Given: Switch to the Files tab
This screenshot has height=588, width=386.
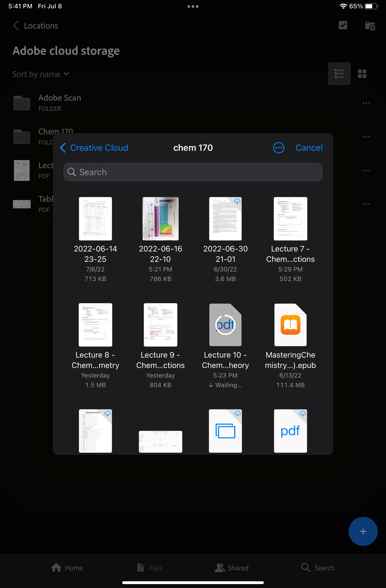Looking at the screenshot, I should (x=150, y=568).
